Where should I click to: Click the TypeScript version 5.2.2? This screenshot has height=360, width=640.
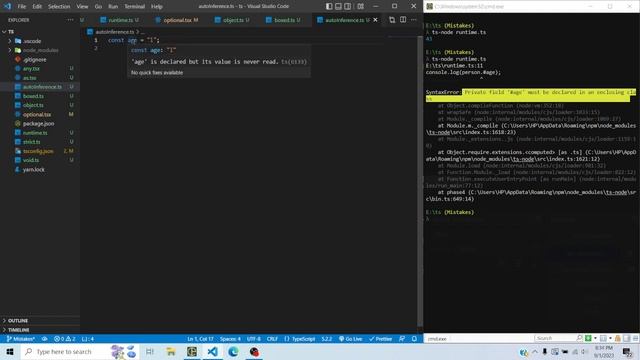click(x=327, y=339)
